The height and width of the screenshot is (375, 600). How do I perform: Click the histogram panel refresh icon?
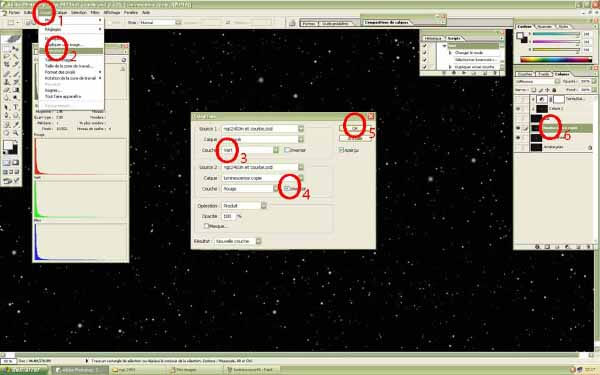(124, 60)
